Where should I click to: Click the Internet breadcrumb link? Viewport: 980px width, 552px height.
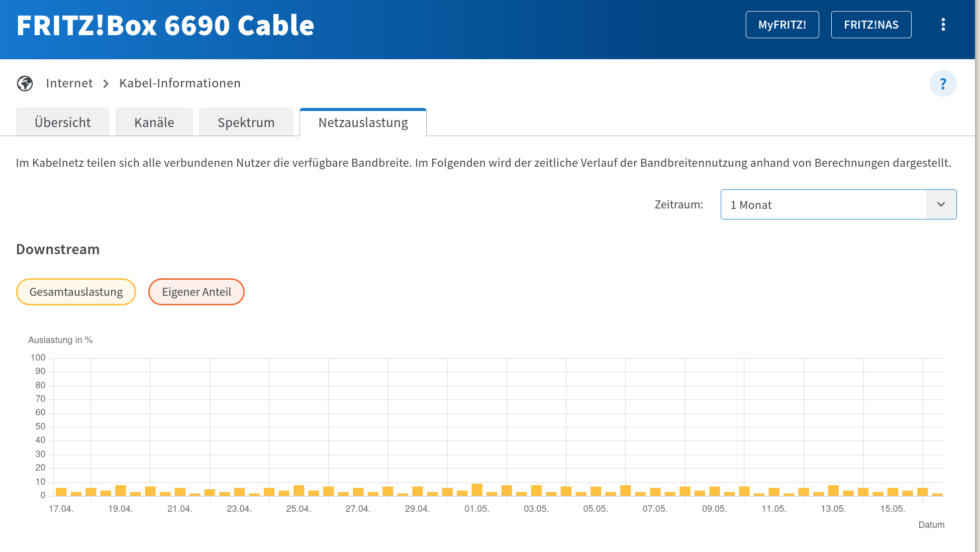click(x=69, y=83)
